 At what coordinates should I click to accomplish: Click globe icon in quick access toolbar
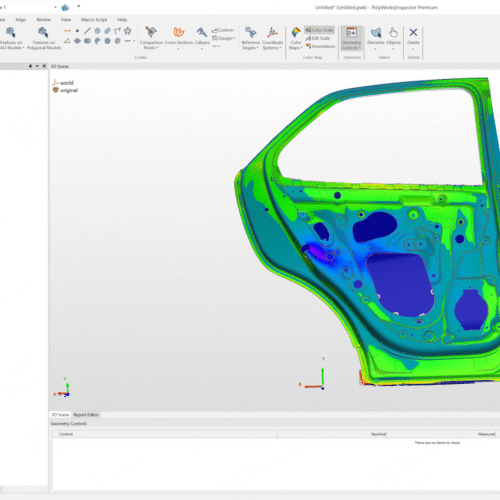coord(66,7)
